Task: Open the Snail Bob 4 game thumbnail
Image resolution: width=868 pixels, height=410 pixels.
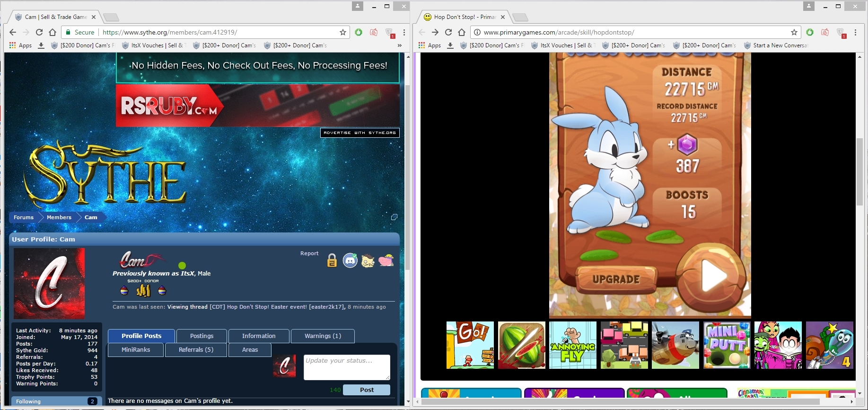Action: [x=830, y=345]
